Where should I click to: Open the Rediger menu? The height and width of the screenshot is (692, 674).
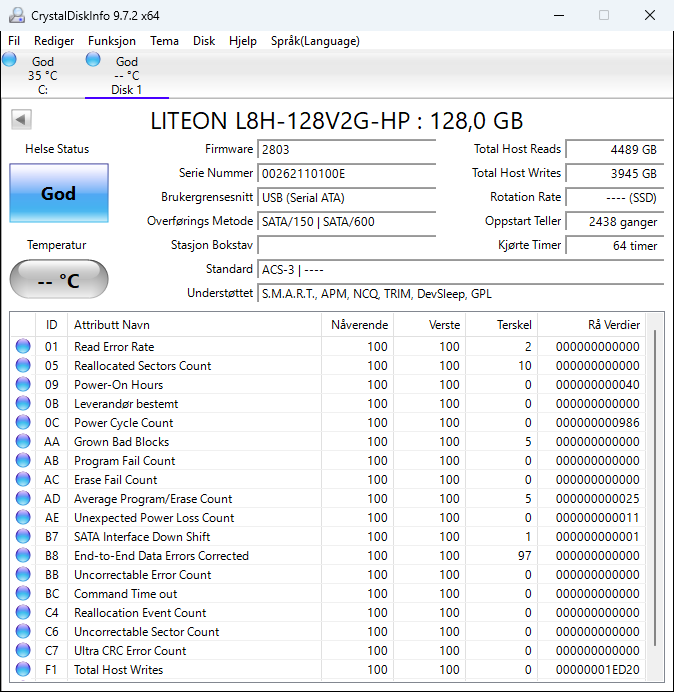click(x=54, y=41)
